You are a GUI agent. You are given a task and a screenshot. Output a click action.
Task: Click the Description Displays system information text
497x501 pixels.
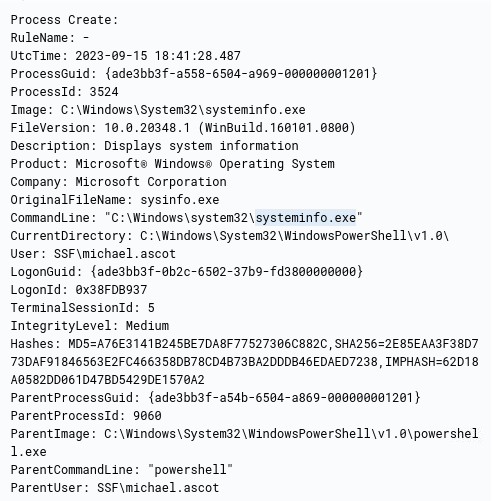click(201, 146)
